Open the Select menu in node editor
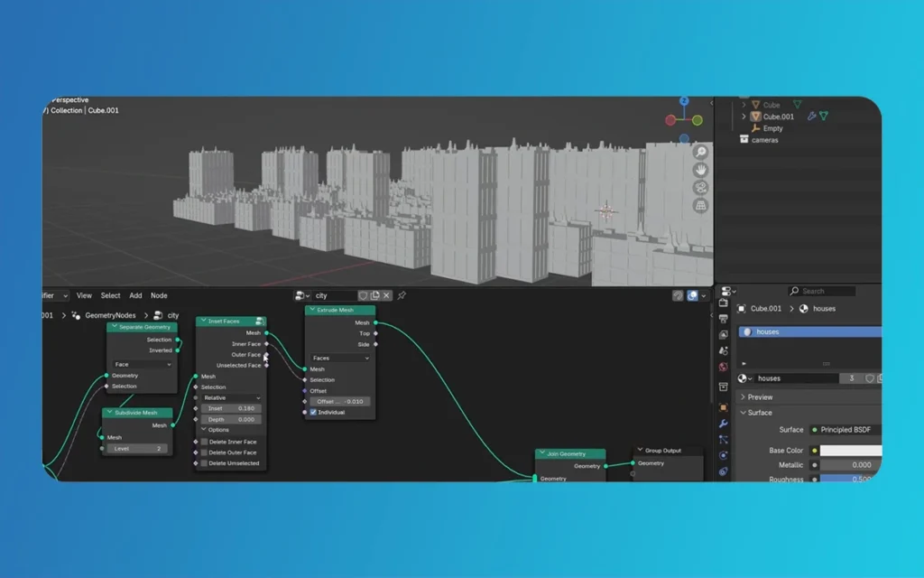924x578 pixels. click(x=110, y=295)
